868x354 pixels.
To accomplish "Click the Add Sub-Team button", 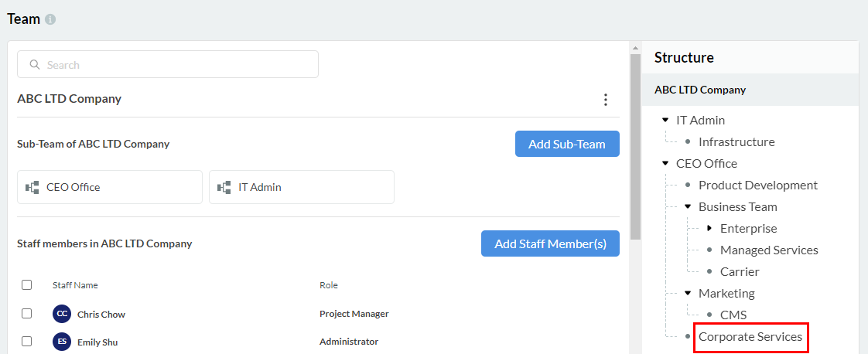I will (x=567, y=144).
